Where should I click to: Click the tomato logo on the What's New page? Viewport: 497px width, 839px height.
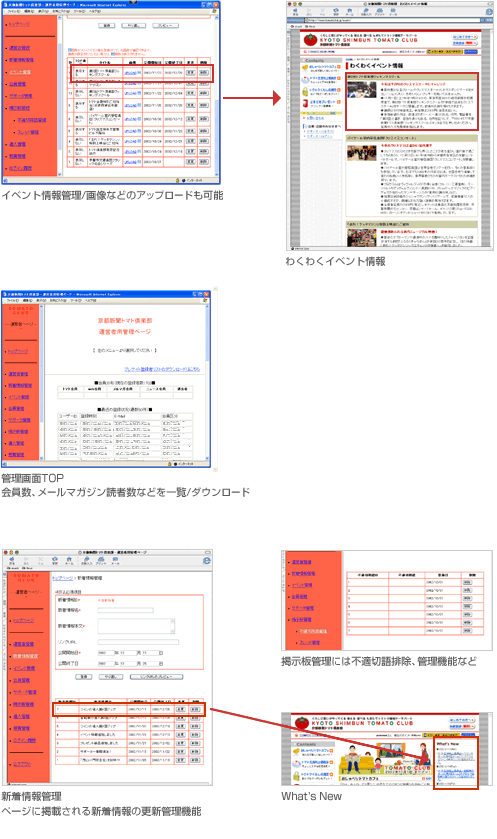click(x=303, y=723)
